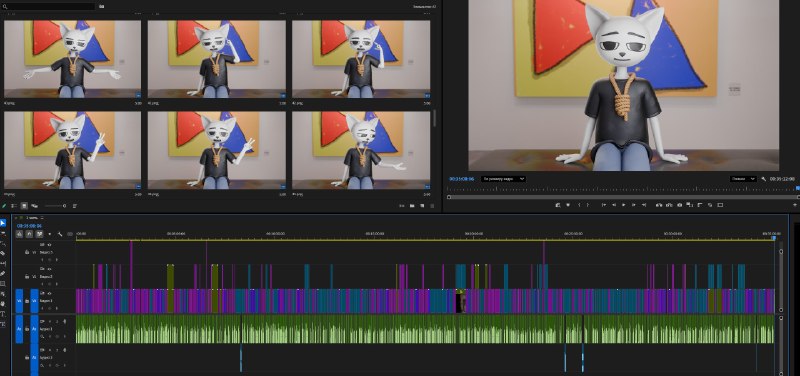
Task: Delete selected item in project panel
Action: pos(432,206)
